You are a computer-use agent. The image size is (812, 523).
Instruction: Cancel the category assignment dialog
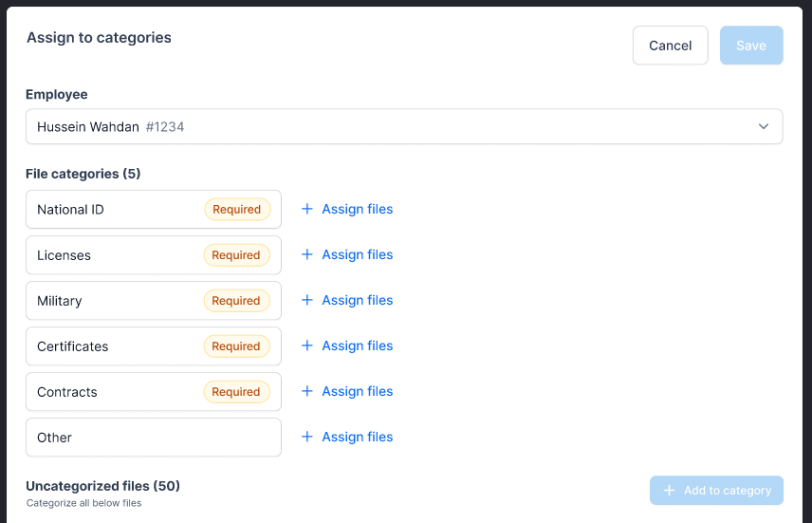click(x=670, y=46)
